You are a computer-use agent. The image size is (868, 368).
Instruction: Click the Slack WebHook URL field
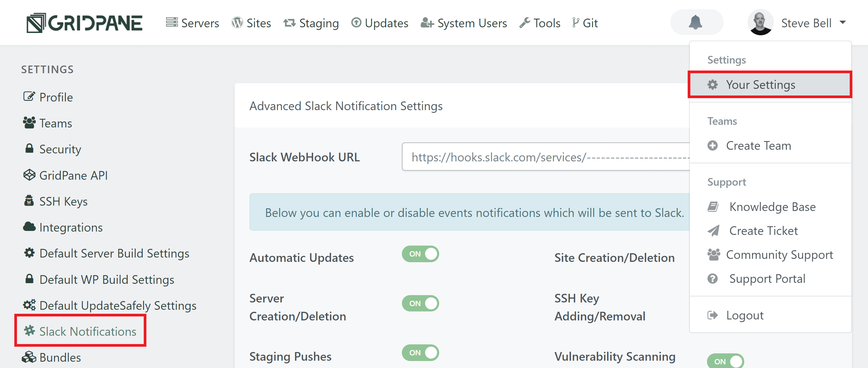546,157
